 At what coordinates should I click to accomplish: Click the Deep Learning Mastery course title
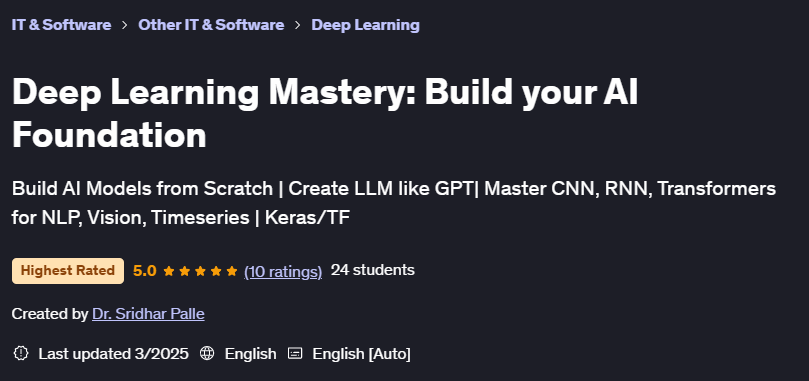[325, 114]
